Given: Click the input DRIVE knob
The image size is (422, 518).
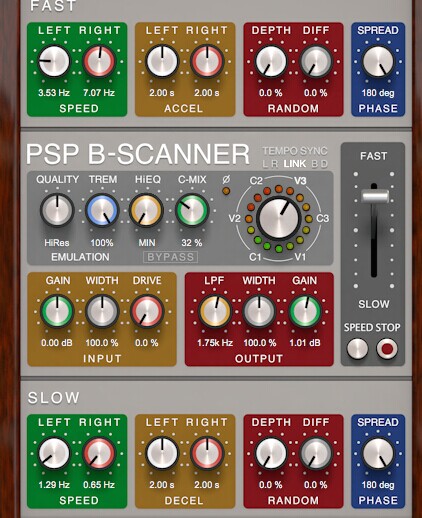Looking at the screenshot, I should click(x=147, y=311).
